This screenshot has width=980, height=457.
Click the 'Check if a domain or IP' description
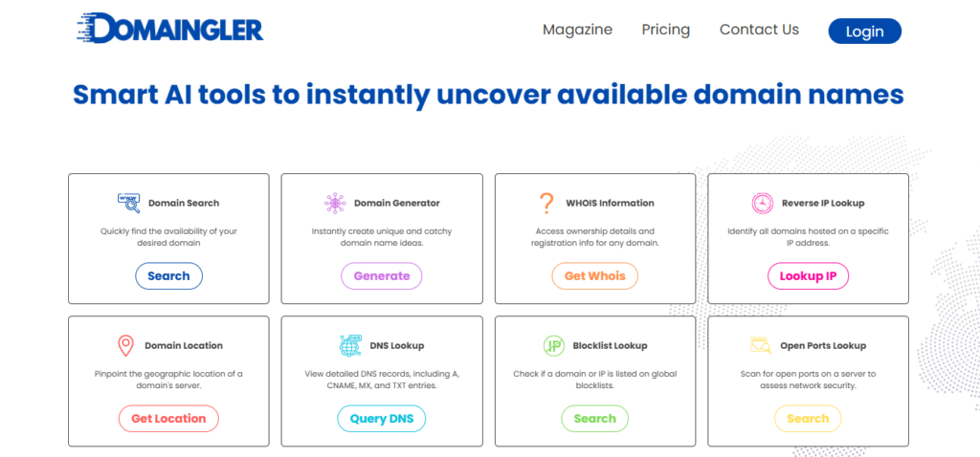pyautogui.click(x=595, y=380)
